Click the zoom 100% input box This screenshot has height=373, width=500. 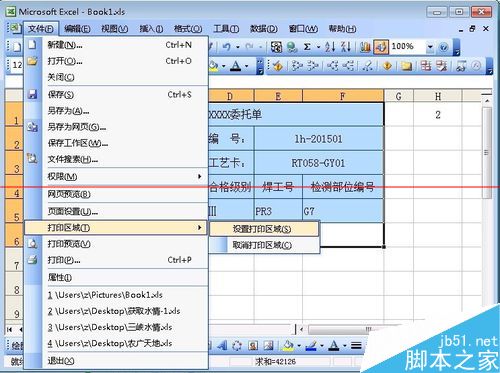408,47
